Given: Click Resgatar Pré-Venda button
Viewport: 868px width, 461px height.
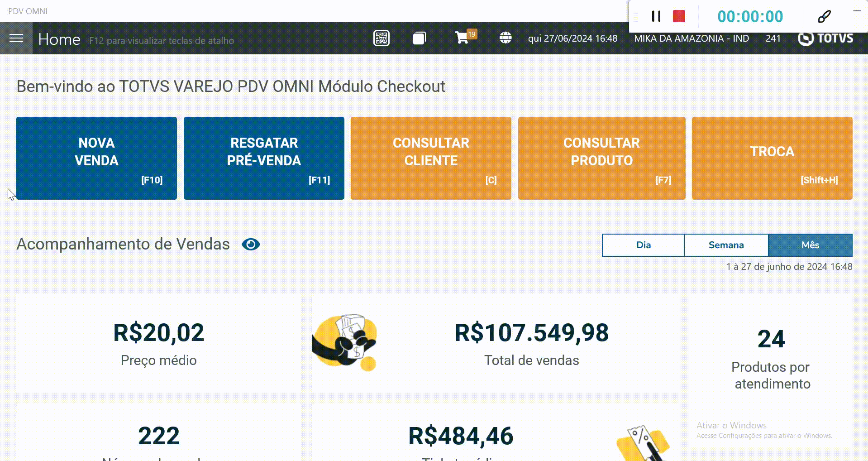Looking at the screenshot, I should coord(264,158).
